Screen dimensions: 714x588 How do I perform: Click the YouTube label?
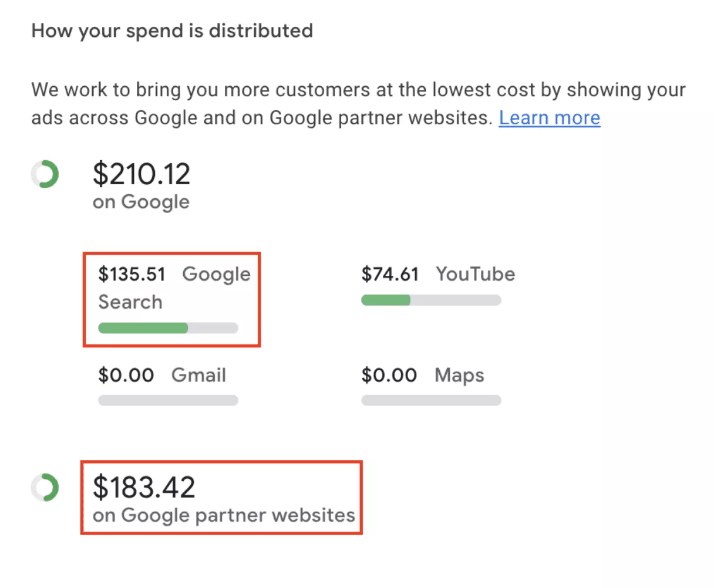pyautogui.click(x=475, y=274)
